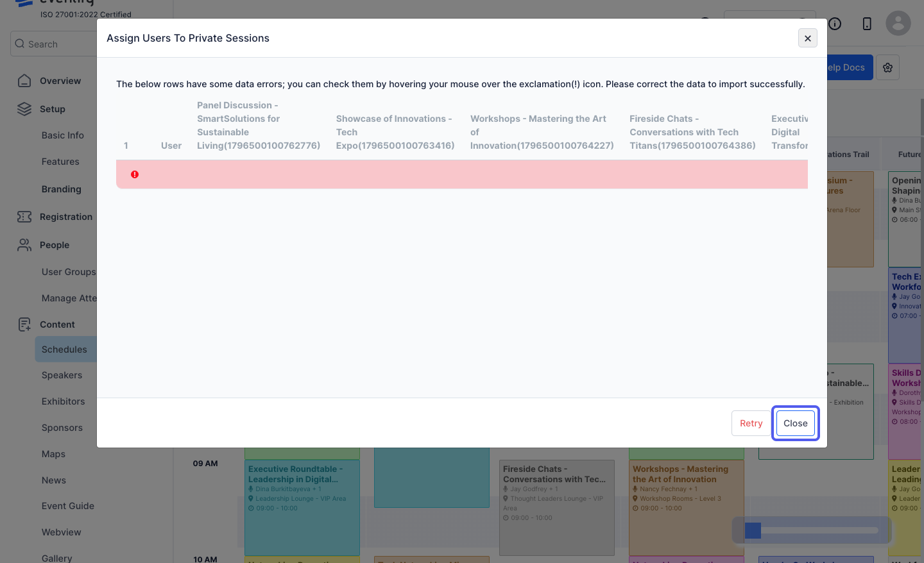Open Workshops Mastering the Art session card
Screen dimensions: 924x563
[687, 508]
